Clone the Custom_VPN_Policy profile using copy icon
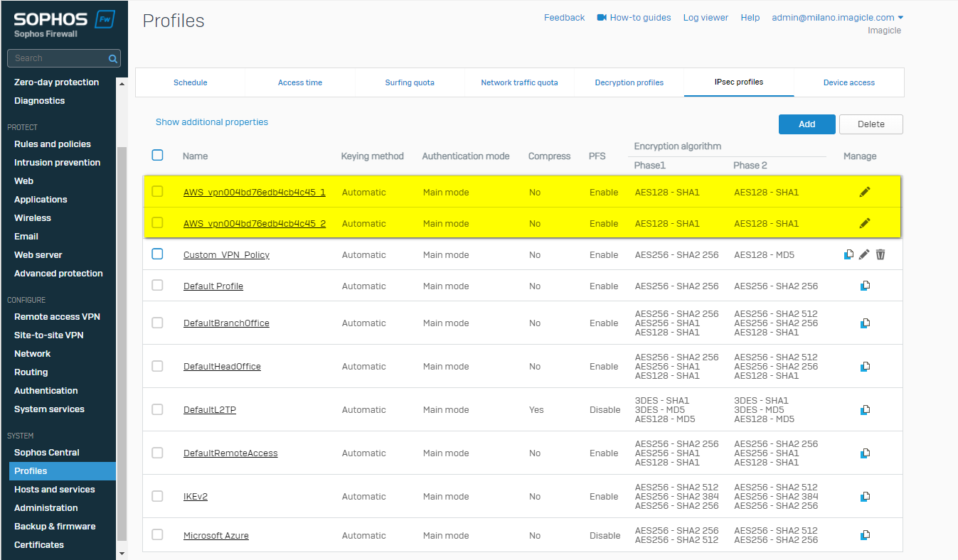The height and width of the screenshot is (560, 958). click(x=848, y=254)
